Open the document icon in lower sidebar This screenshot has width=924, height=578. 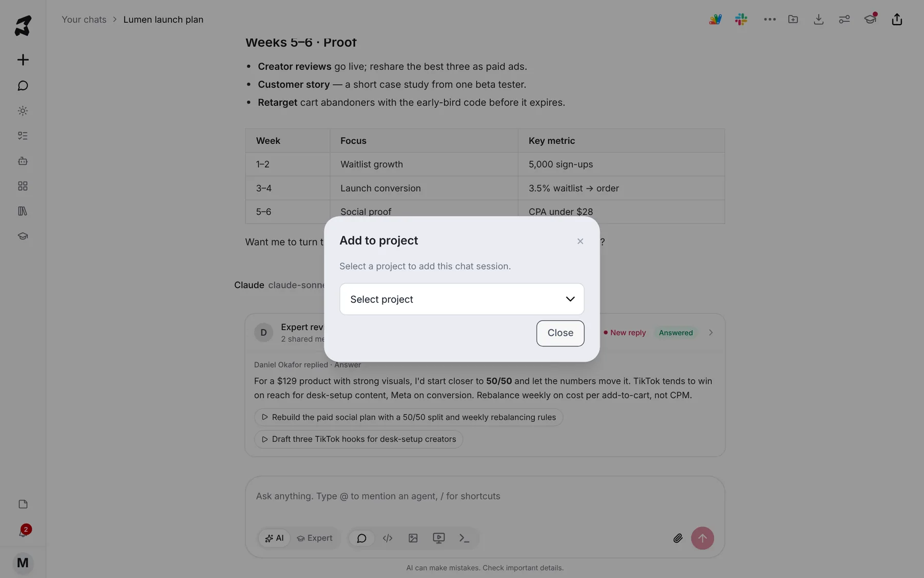(23, 504)
